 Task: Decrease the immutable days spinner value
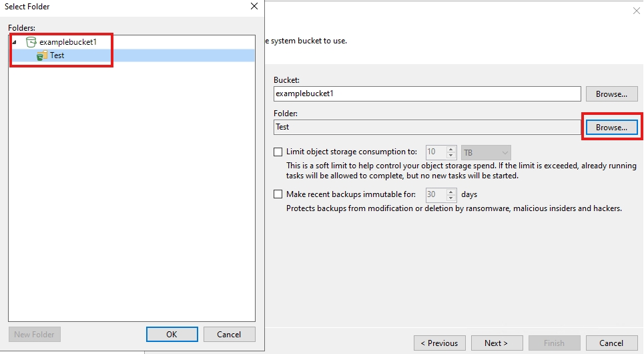(x=451, y=198)
